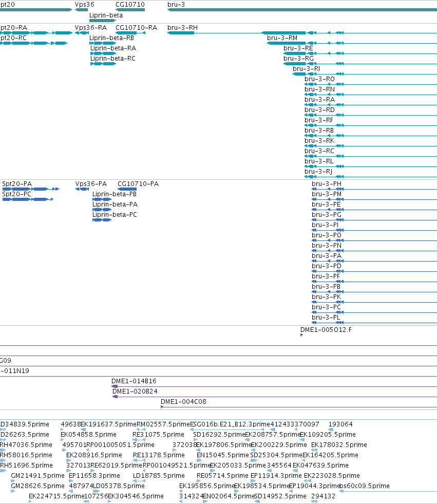Click EST RE13178.5prime

pyautogui.click(x=159, y=455)
